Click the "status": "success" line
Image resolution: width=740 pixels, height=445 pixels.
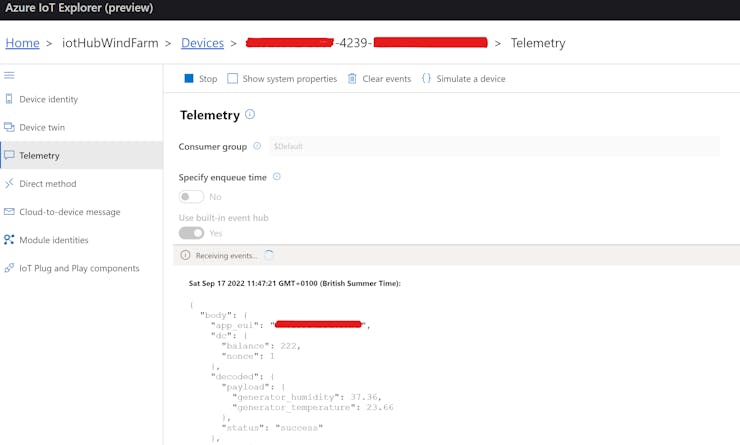(x=272, y=428)
